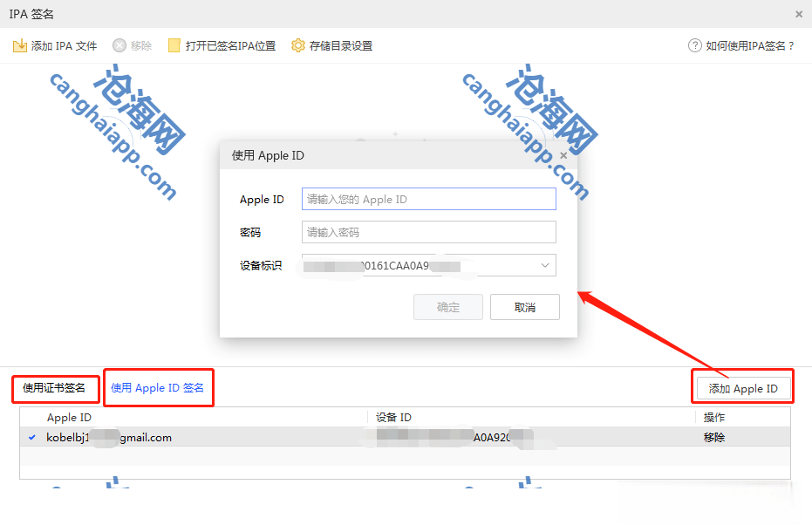Click 移除 link for the gmail account
Image resolution: width=812 pixels, height=532 pixels.
coord(714,437)
